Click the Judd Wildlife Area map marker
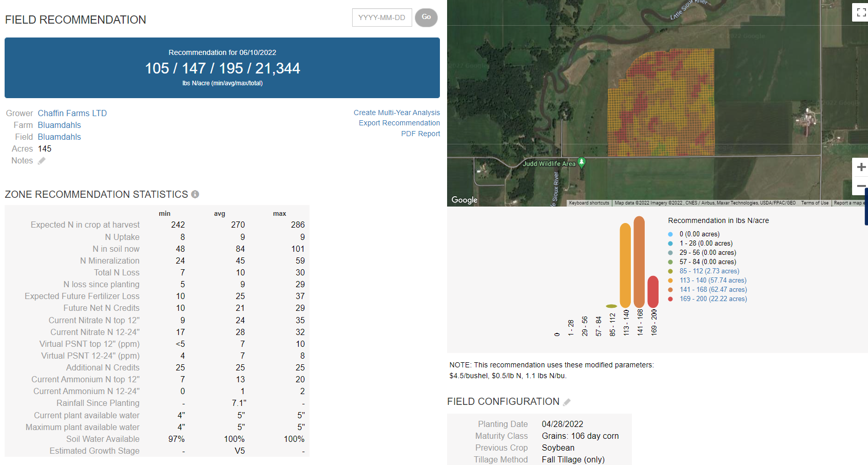The image size is (868, 465). click(x=582, y=162)
